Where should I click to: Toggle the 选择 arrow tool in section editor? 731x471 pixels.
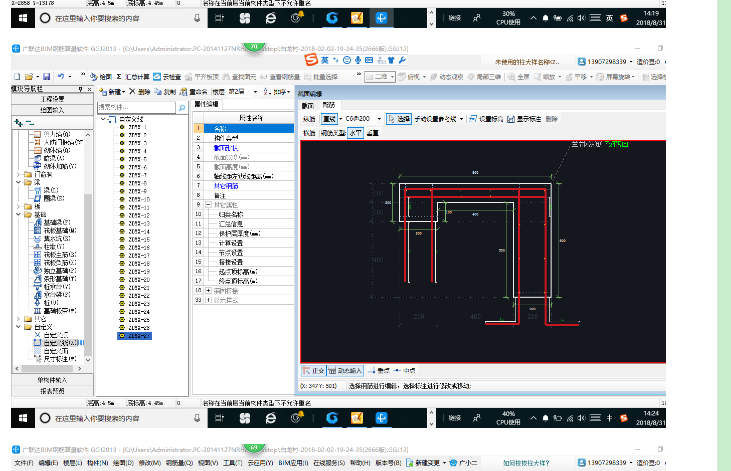(399, 119)
